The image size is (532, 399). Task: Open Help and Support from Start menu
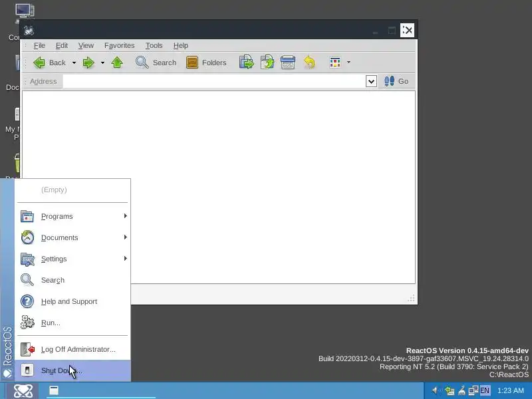point(72,301)
